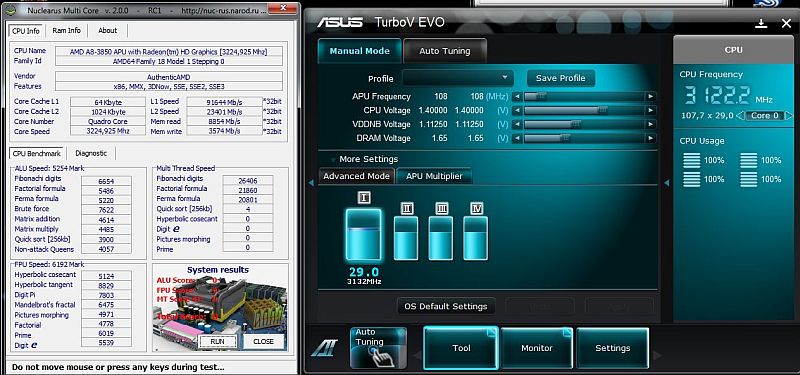This screenshot has height=375, width=800.
Task: Select the core II multiplier bar
Action: 406,238
